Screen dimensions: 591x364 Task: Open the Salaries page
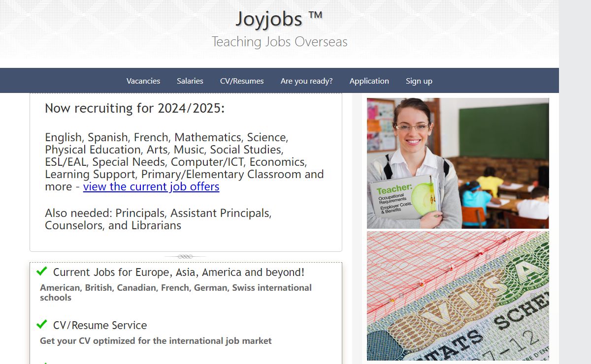[190, 81]
